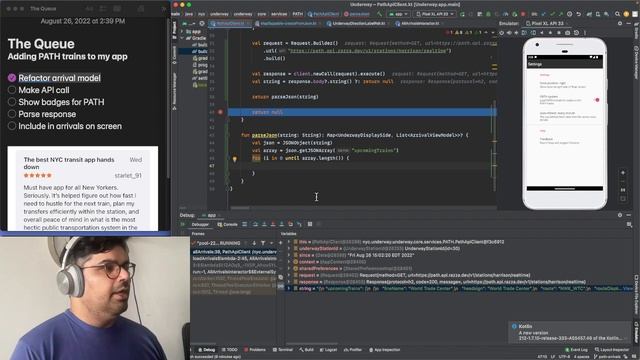Switch to the Debugger tab

click(200, 224)
